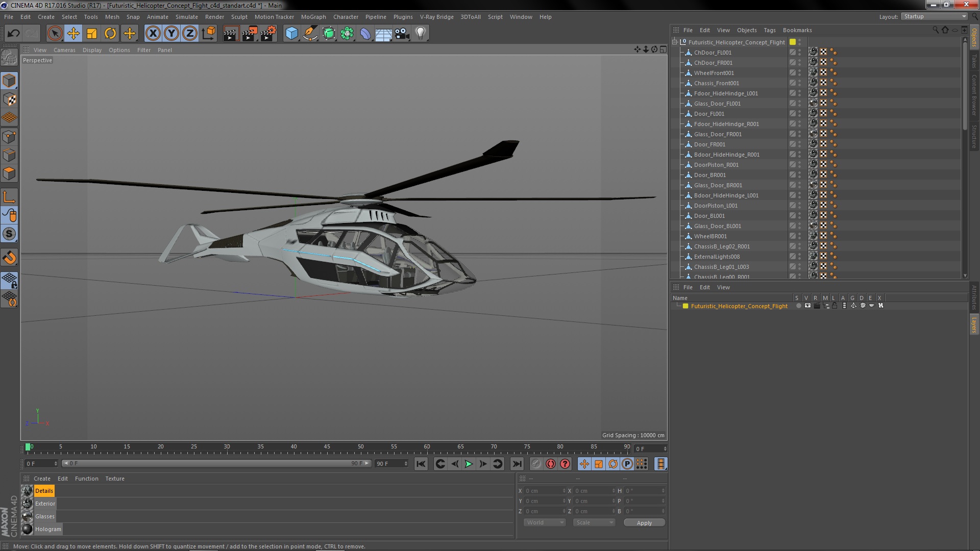
Task: Open Render Settings clapperboard icon
Action: (268, 34)
